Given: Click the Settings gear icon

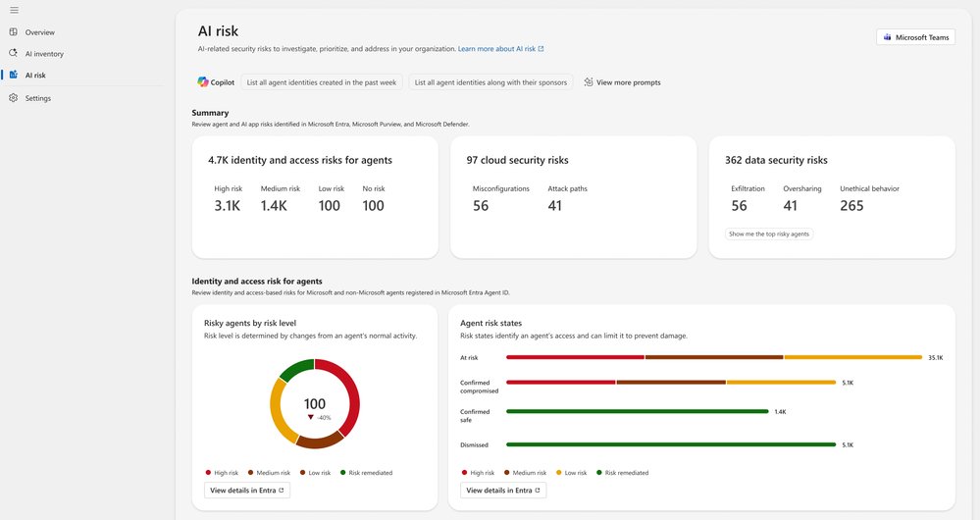Looking at the screenshot, I should 13,97.
